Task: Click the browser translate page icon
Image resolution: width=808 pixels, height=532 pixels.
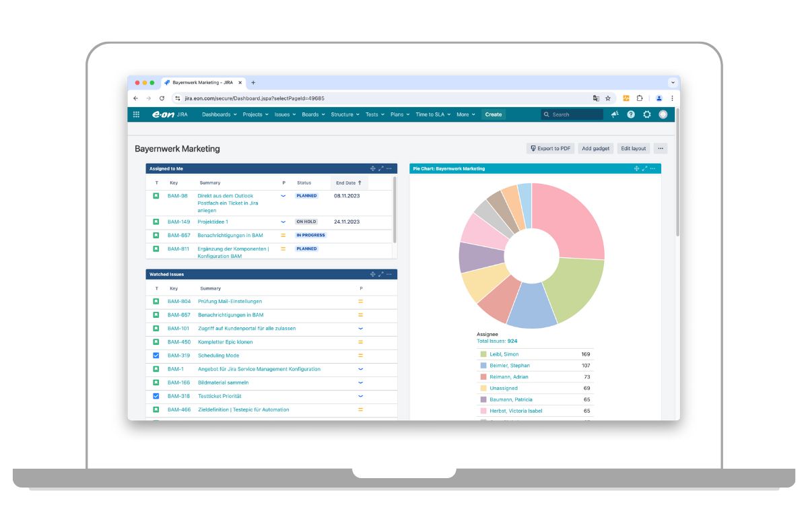Action: [x=596, y=98]
